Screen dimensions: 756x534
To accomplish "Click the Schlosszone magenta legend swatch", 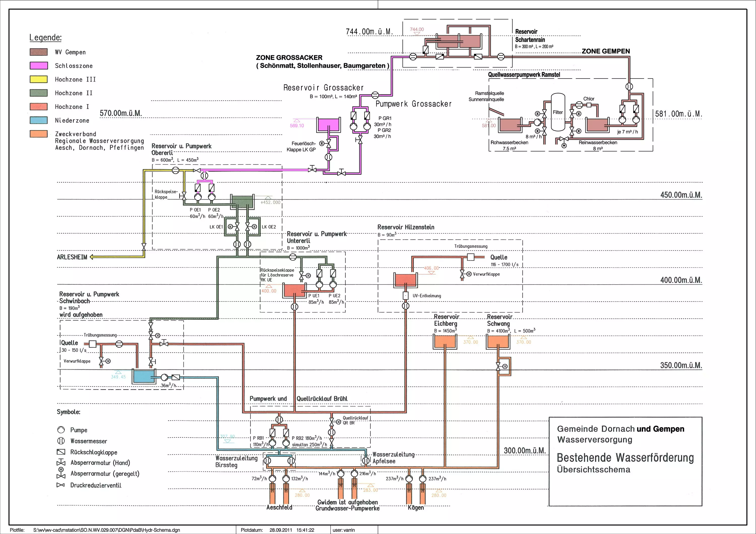I will (x=39, y=65).
